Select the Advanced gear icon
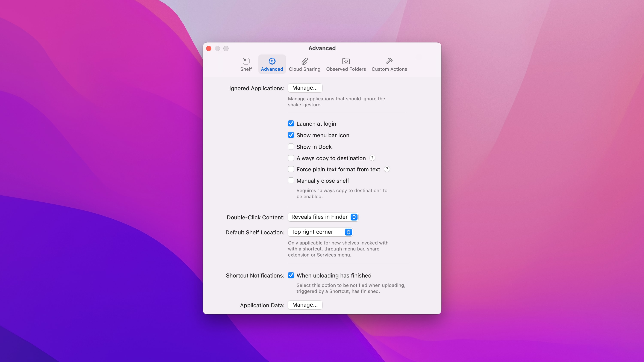 271,61
